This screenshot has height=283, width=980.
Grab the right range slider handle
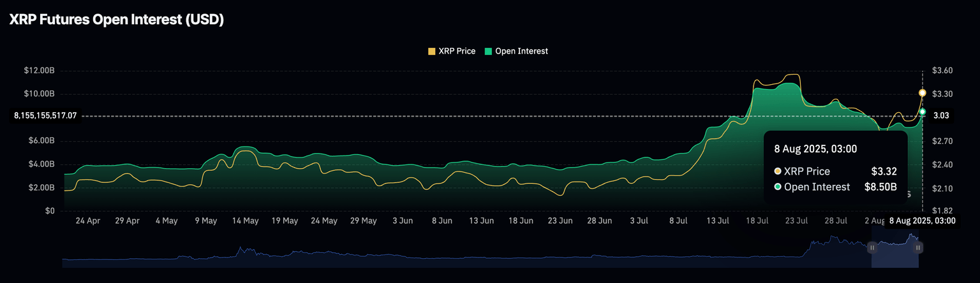[x=919, y=247]
